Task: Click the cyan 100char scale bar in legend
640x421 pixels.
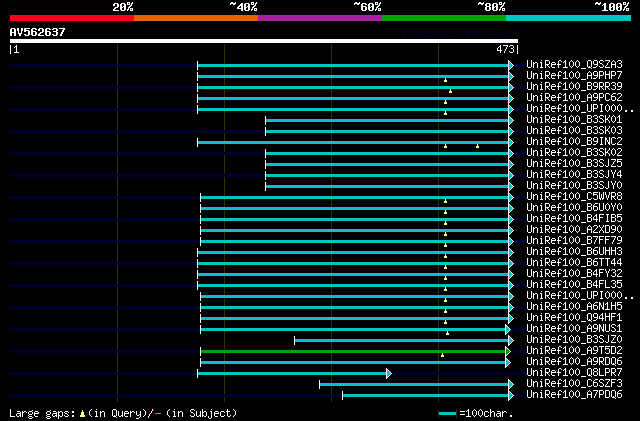Action: tap(447, 414)
